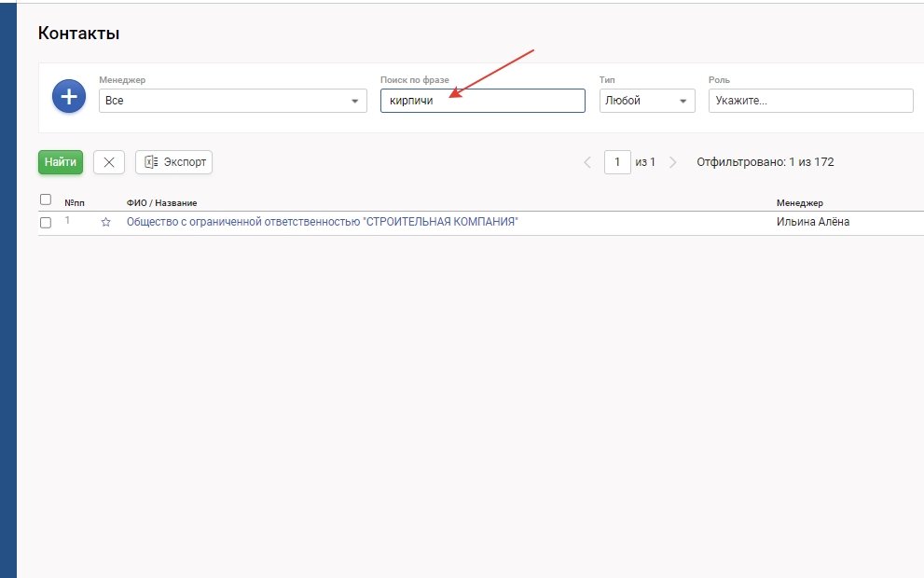Click the page number input box

click(617, 162)
